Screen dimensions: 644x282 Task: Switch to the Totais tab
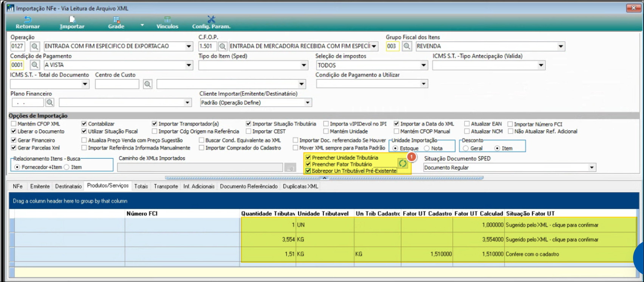(x=141, y=186)
